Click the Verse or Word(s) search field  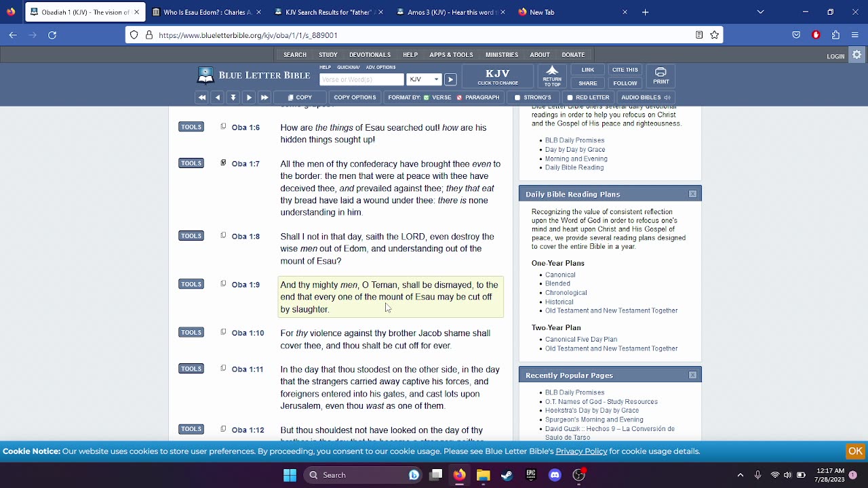[361, 79]
